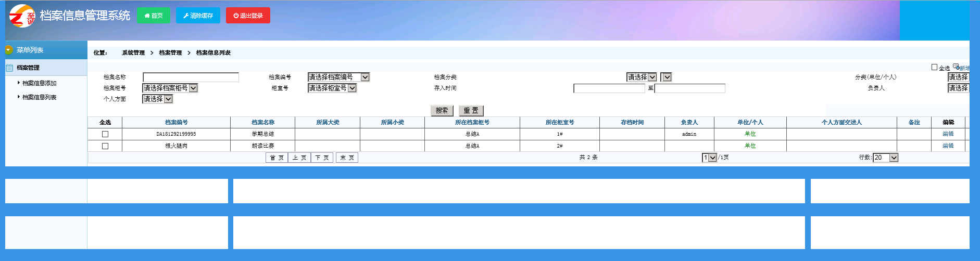Click the 下页 next page button
Viewport: 980px width, 261px height.
[322, 158]
